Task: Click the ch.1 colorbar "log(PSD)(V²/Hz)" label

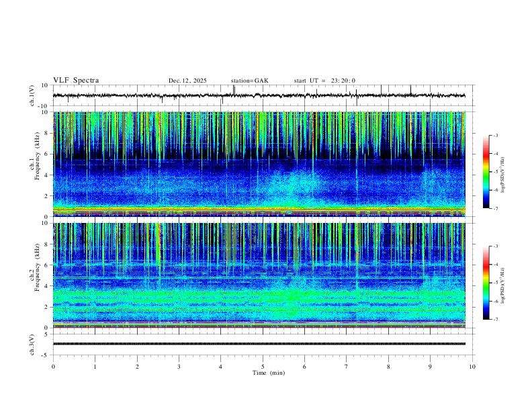Action: coord(502,175)
